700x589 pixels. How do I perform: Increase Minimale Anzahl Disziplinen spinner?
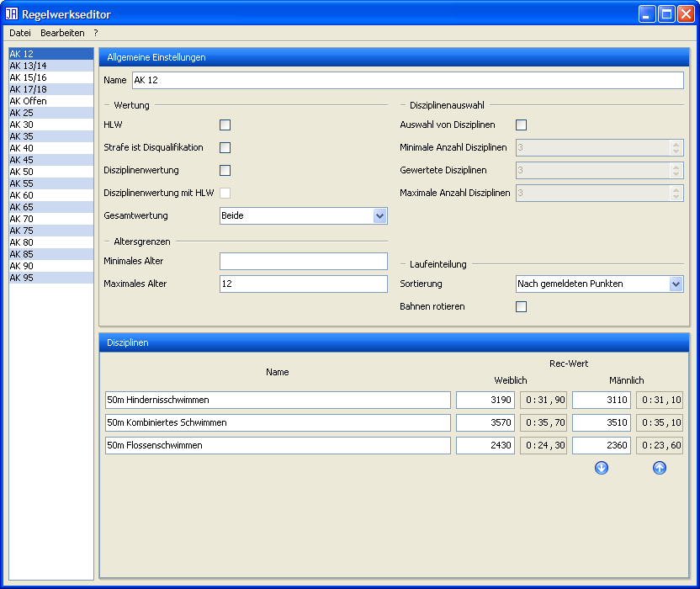(x=676, y=144)
